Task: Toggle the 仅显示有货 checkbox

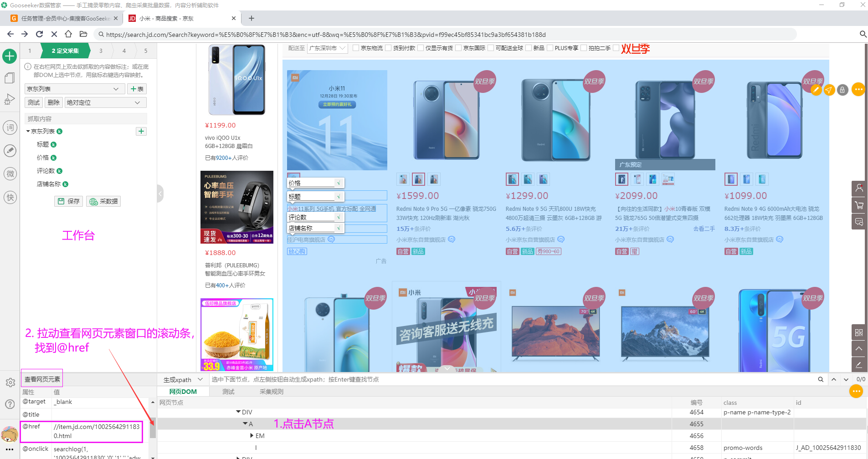Action: (421, 48)
